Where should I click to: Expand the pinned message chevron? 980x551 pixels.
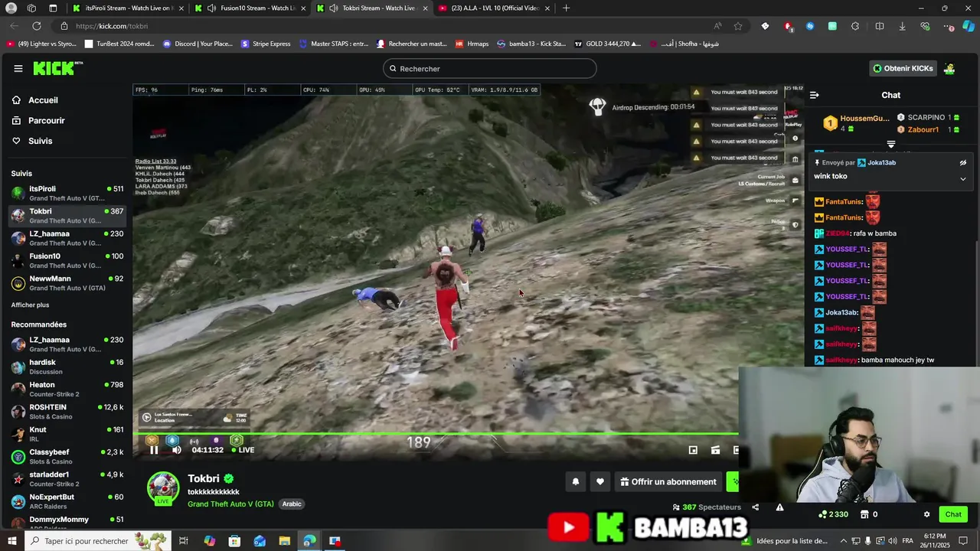[963, 179]
